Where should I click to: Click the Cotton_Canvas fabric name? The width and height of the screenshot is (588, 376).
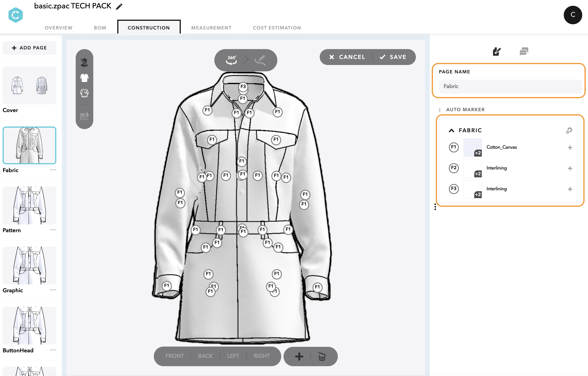pyautogui.click(x=502, y=147)
